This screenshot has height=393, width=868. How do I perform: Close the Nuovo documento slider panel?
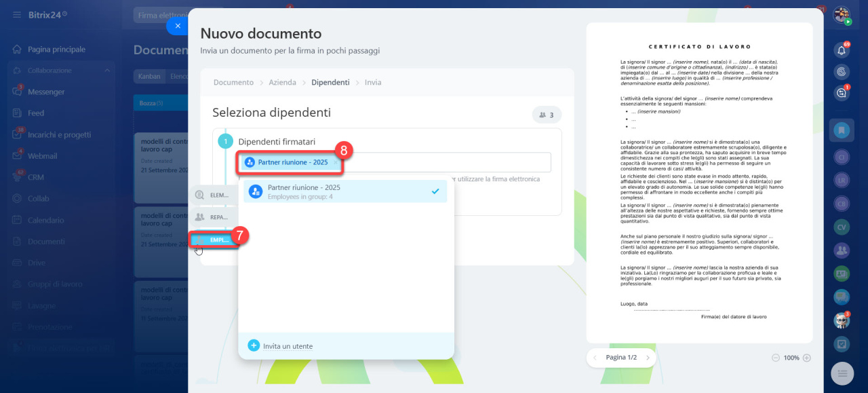(x=178, y=26)
